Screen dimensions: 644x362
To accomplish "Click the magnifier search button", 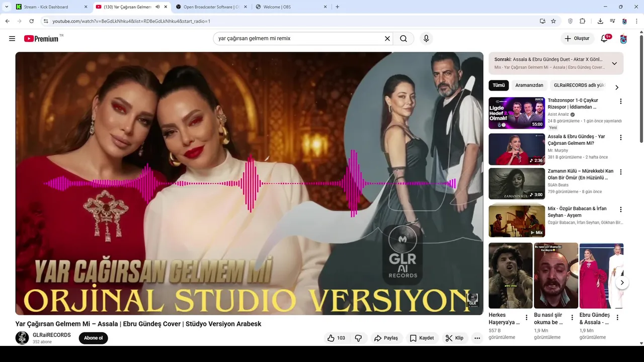I will pos(404,39).
